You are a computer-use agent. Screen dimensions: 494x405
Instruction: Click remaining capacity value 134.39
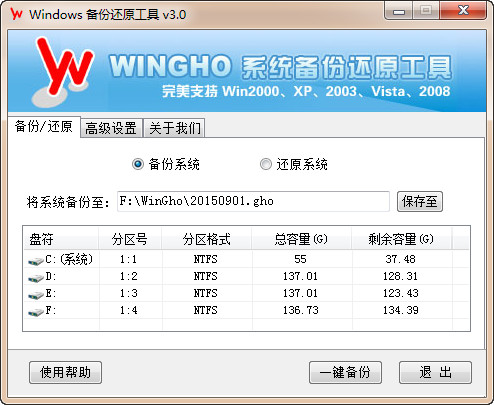(x=401, y=310)
